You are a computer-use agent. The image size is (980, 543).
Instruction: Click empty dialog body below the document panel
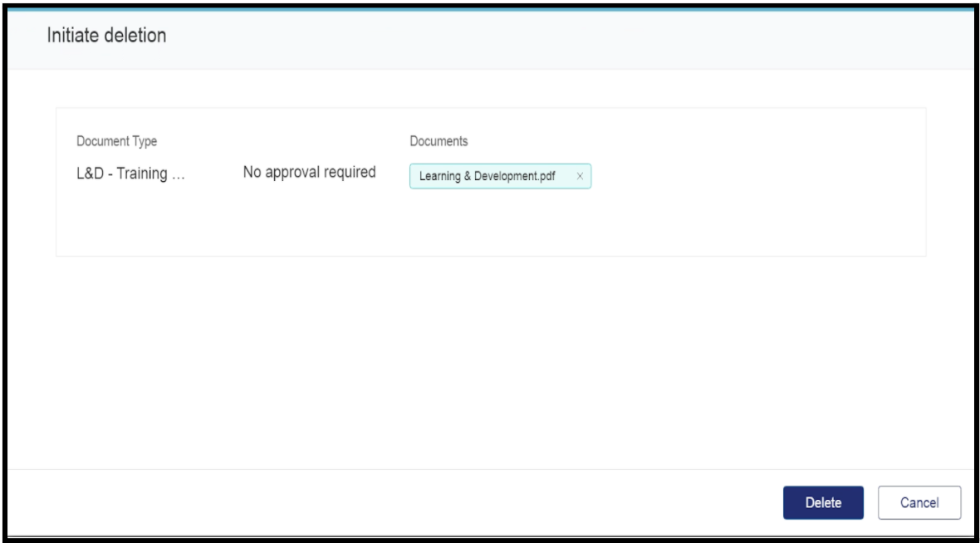[x=490, y=357]
